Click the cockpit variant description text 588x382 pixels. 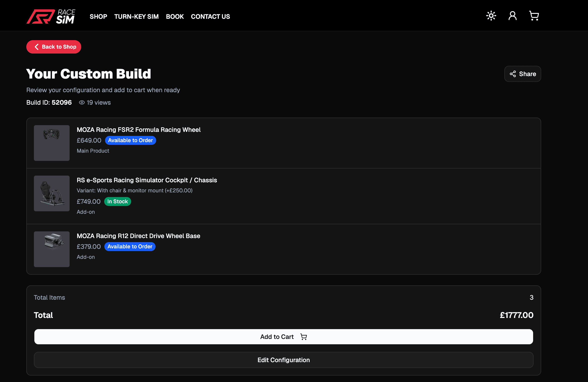[x=135, y=191]
